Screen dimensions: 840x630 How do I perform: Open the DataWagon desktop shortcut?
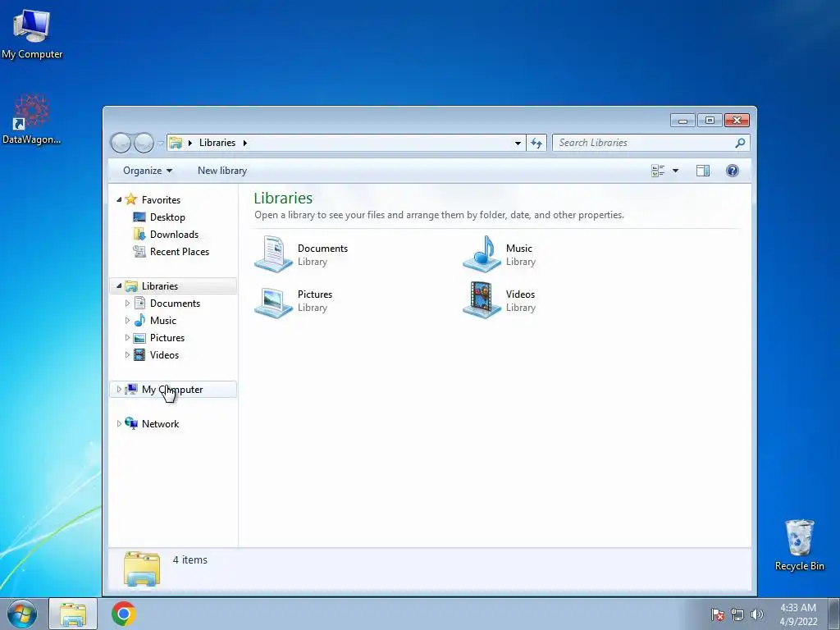tap(32, 120)
